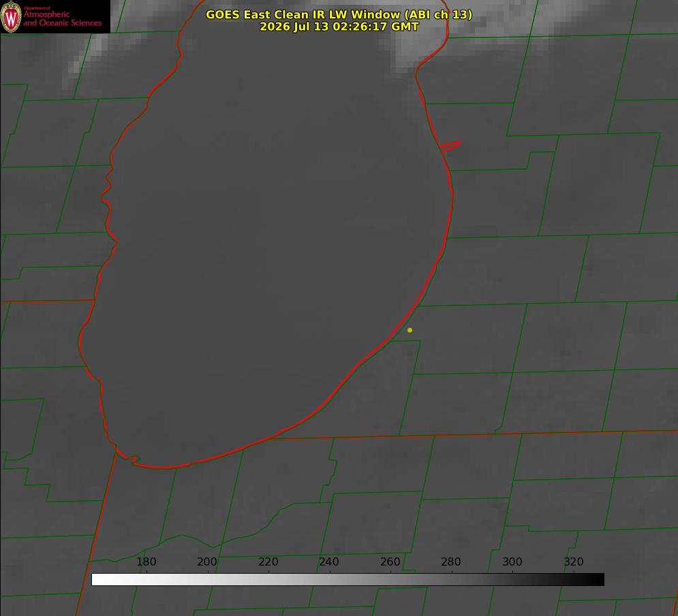Click the timestamp '2026 Jul 13 02:26:17 GMT'
The image size is (678, 616).
(339, 27)
